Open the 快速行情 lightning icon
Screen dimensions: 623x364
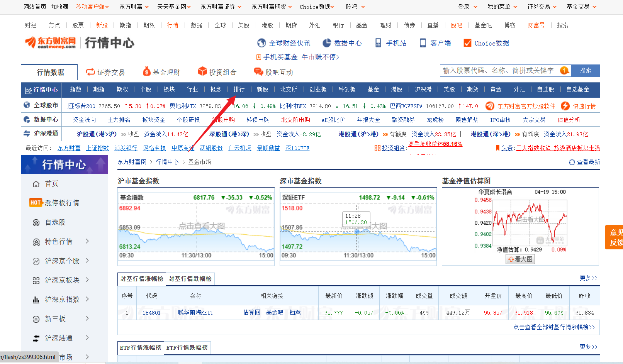point(565,106)
